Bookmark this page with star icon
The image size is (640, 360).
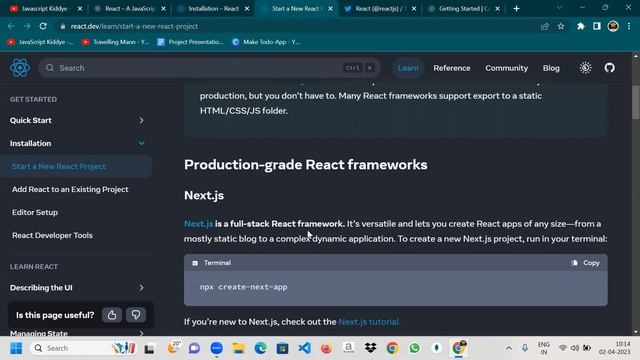[x=561, y=26]
